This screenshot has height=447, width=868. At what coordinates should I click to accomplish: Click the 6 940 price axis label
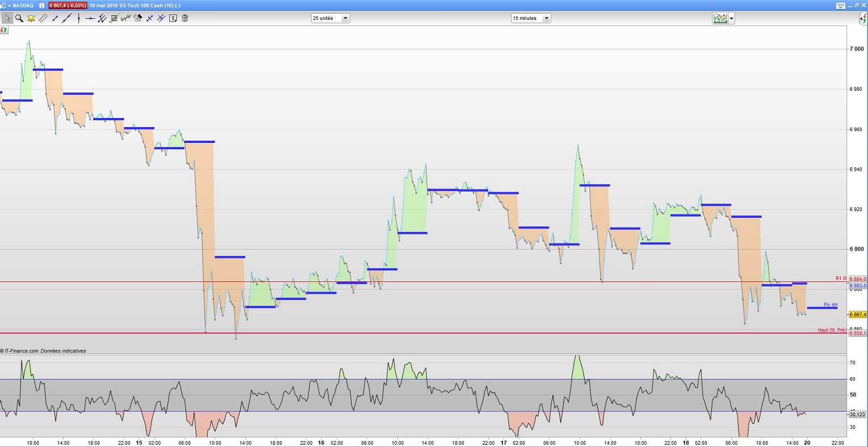856,170
